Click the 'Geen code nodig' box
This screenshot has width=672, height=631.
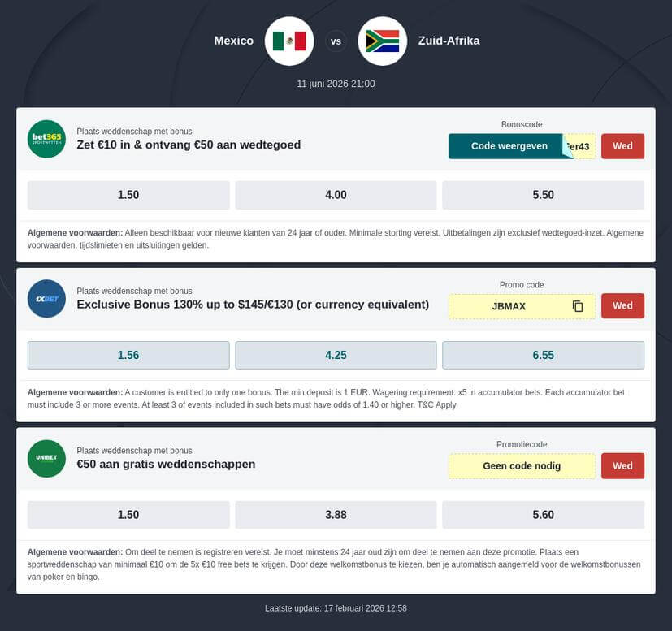tap(522, 466)
